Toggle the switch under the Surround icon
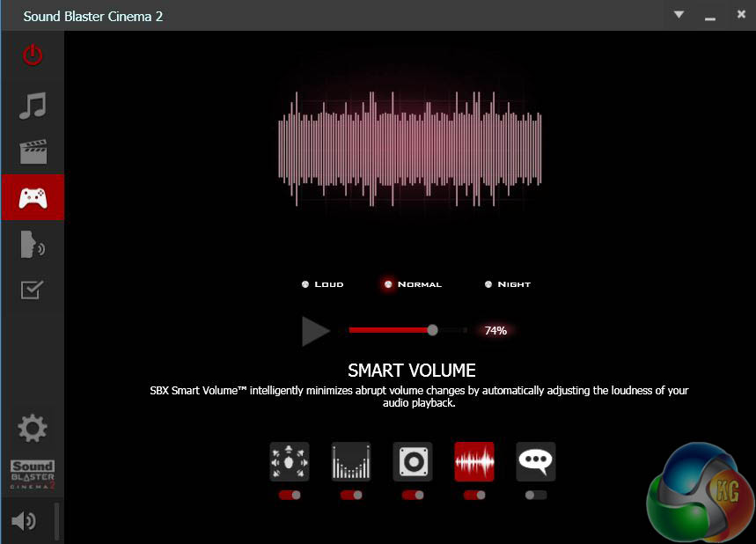 [290, 495]
